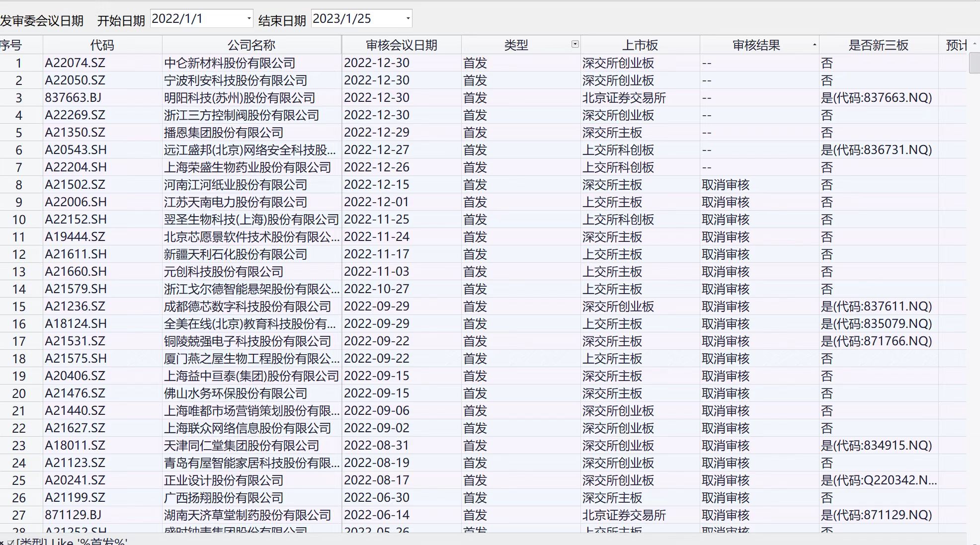Uncheck the 类型 Like '%首发%' filter checkbox
The image size is (980, 545).
(11, 542)
